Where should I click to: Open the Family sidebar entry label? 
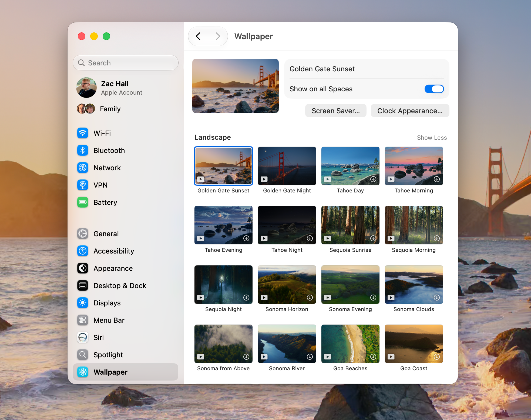click(110, 109)
